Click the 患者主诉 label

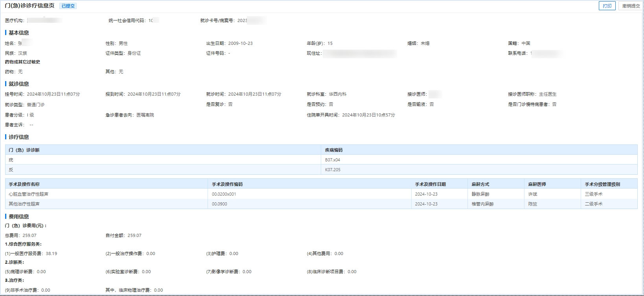tap(15, 125)
